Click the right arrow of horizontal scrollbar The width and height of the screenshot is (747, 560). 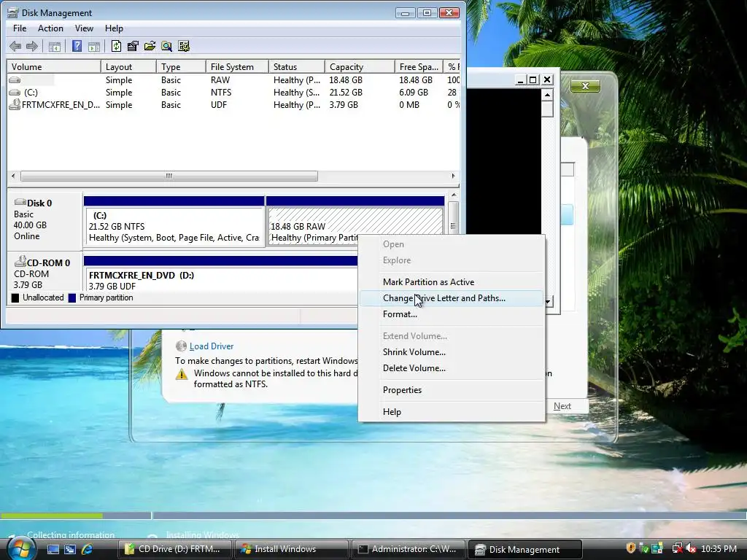point(453,176)
